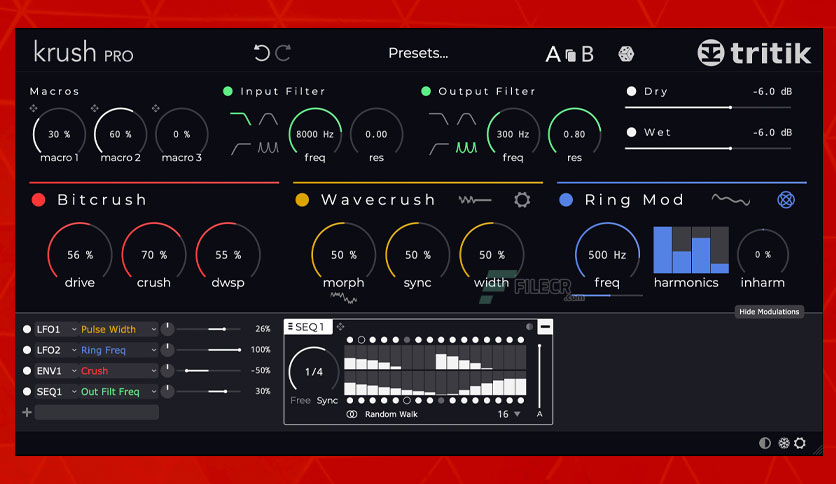
Task: Toggle the contrast theme icon at bottom
Action: coord(765,443)
